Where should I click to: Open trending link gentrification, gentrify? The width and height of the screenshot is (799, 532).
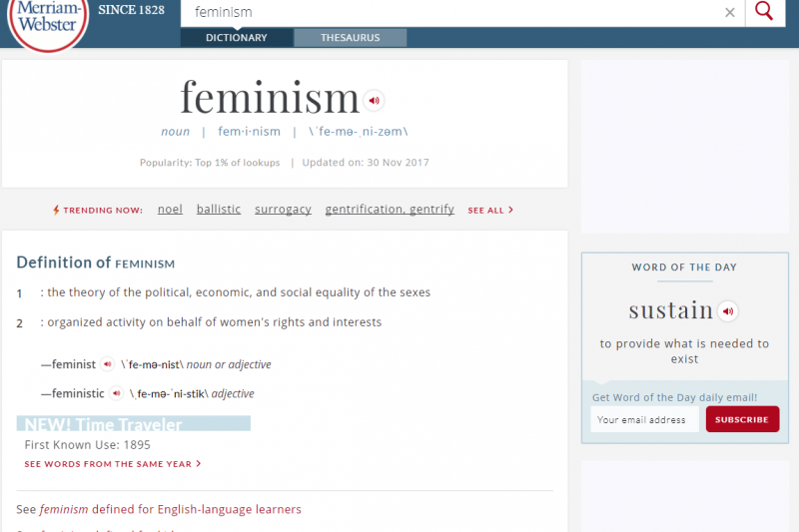coord(390,210)
